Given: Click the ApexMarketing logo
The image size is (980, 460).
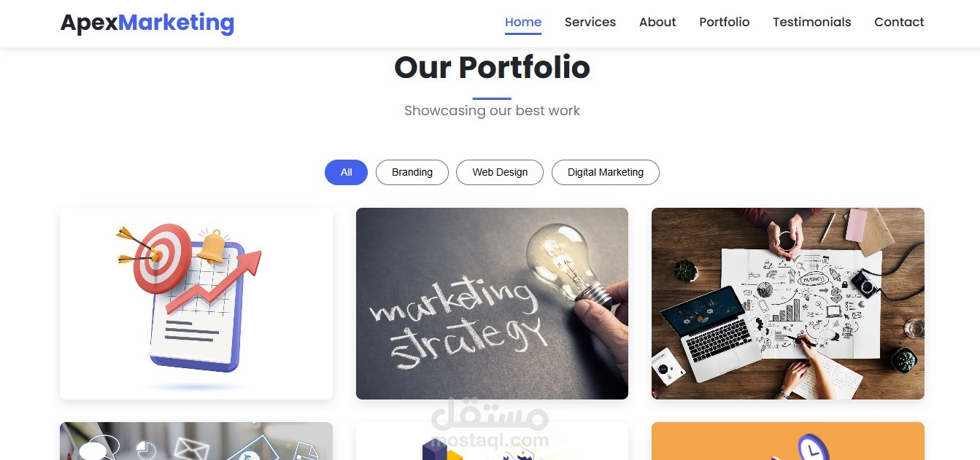Looking at the screenshot, I should tap(147, 23).
